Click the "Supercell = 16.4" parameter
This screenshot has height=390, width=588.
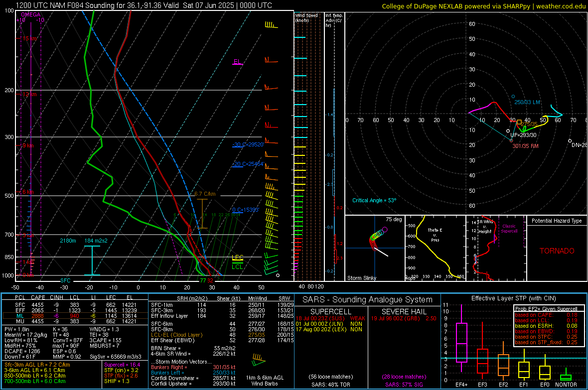(122, 365)
